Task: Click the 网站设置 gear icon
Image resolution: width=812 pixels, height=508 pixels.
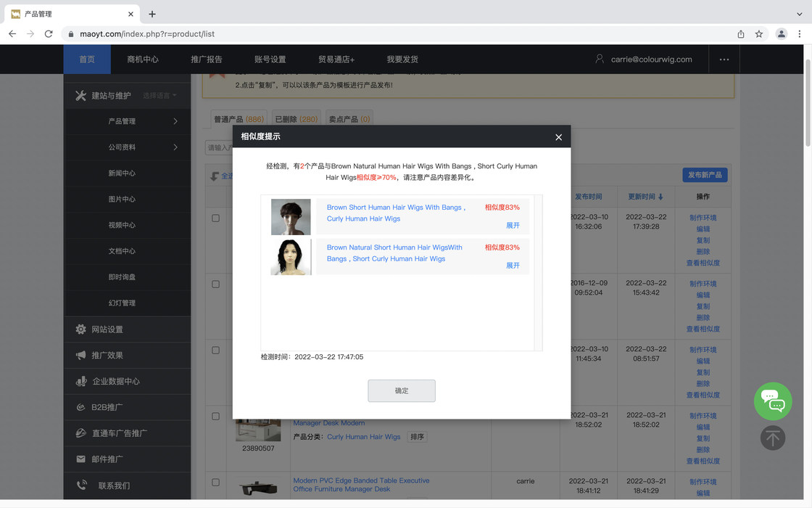Action: tap(80, 329)
